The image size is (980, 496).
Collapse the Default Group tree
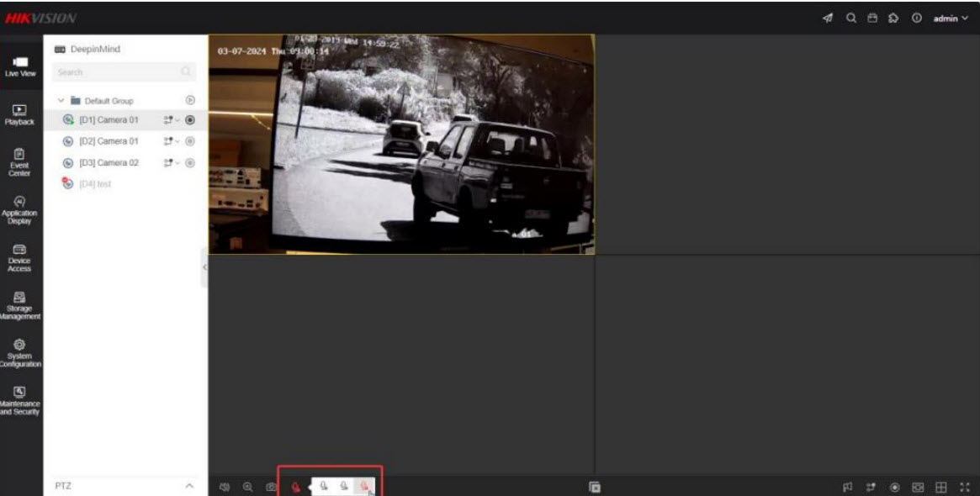click(x=61, y=101)
